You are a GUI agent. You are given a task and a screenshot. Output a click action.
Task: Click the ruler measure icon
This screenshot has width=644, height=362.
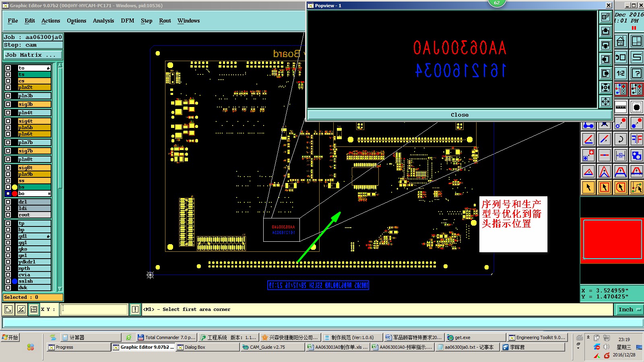pos(621,107)
